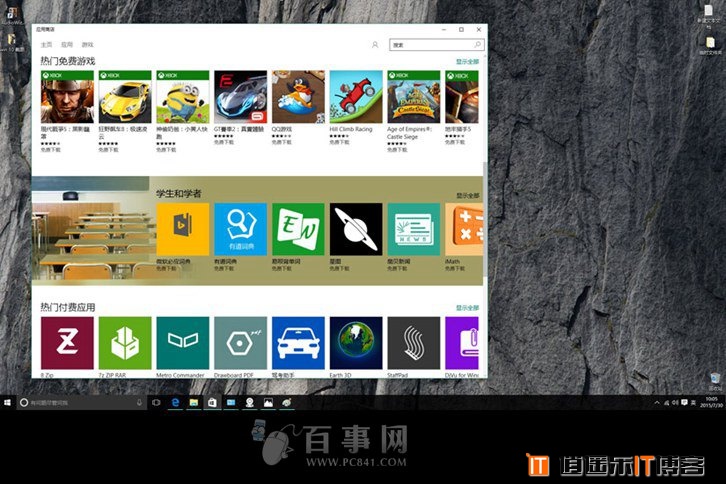Open the Drawboard PDF app tile

[240, 343]
